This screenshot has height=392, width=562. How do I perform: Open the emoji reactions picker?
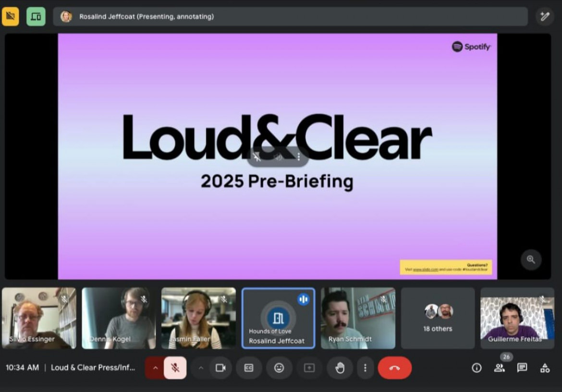(279, 368)
